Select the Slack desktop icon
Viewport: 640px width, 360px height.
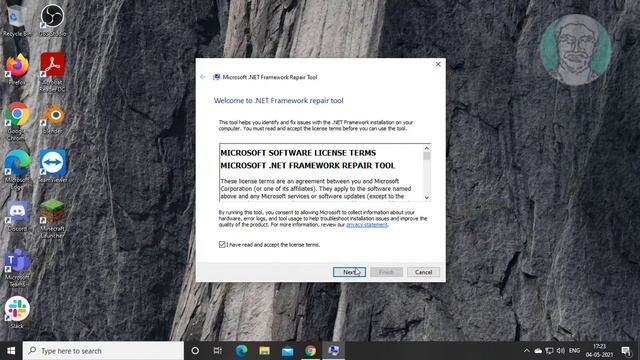pyautogui.click(x=17, y=312)
